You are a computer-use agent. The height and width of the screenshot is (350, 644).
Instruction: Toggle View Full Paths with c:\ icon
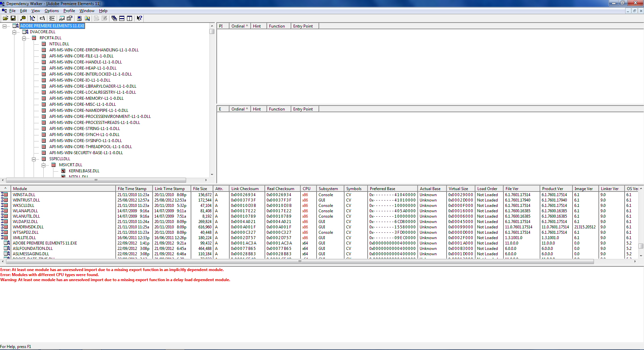pos(42,18)
